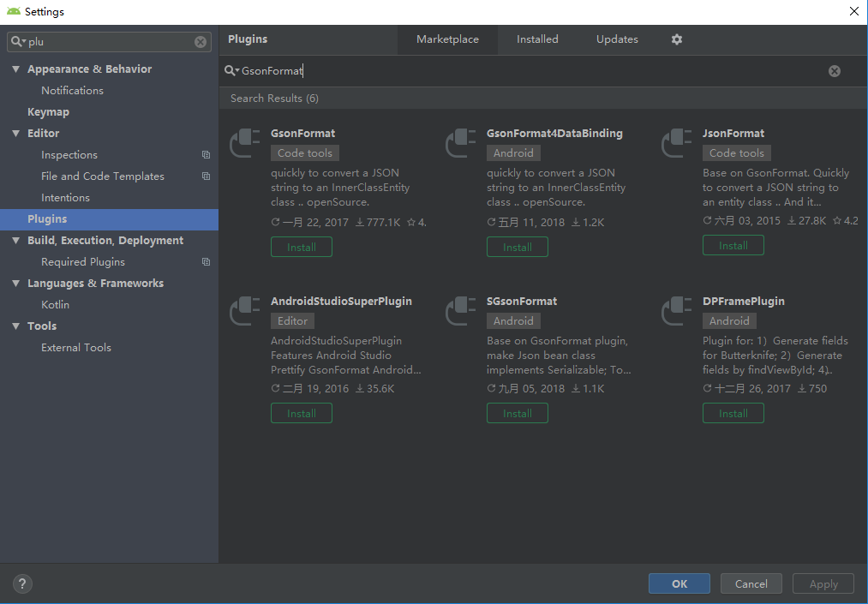Install the GsonFormat plugin

click(301, 247)
